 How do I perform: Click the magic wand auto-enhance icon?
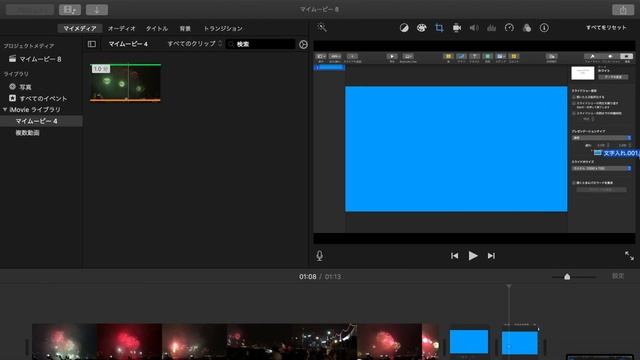pyautogui.click(x=322, y=27)
